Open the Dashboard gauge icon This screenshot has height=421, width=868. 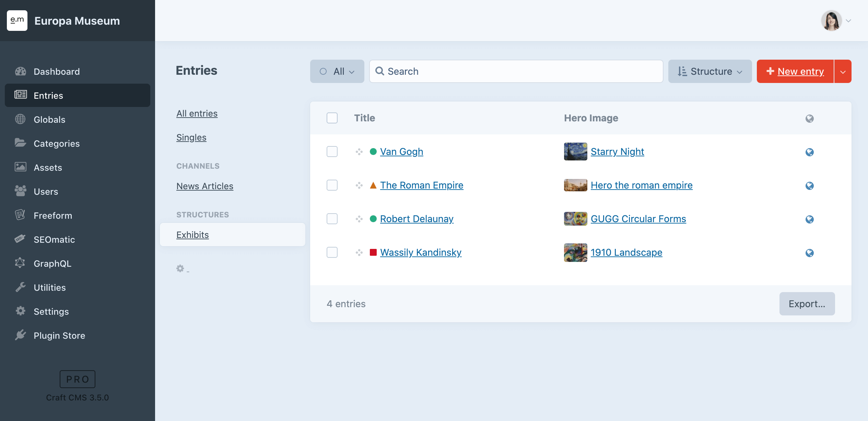(21, 71)
